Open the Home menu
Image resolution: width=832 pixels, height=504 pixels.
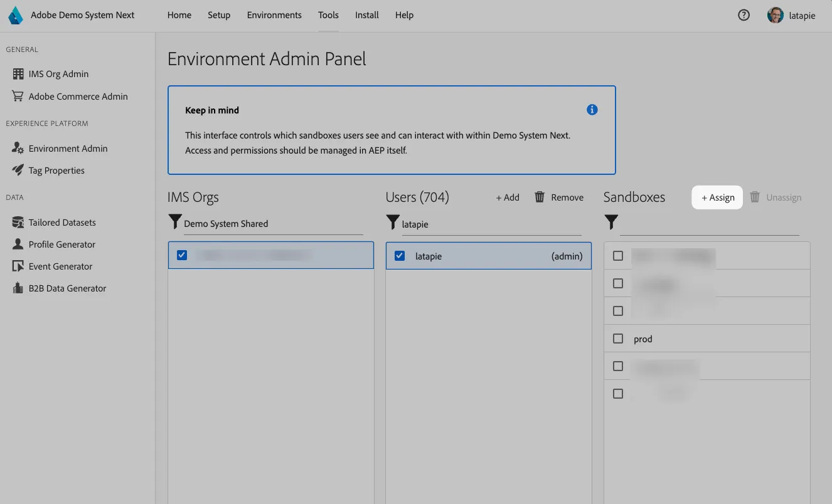[179, 15]
